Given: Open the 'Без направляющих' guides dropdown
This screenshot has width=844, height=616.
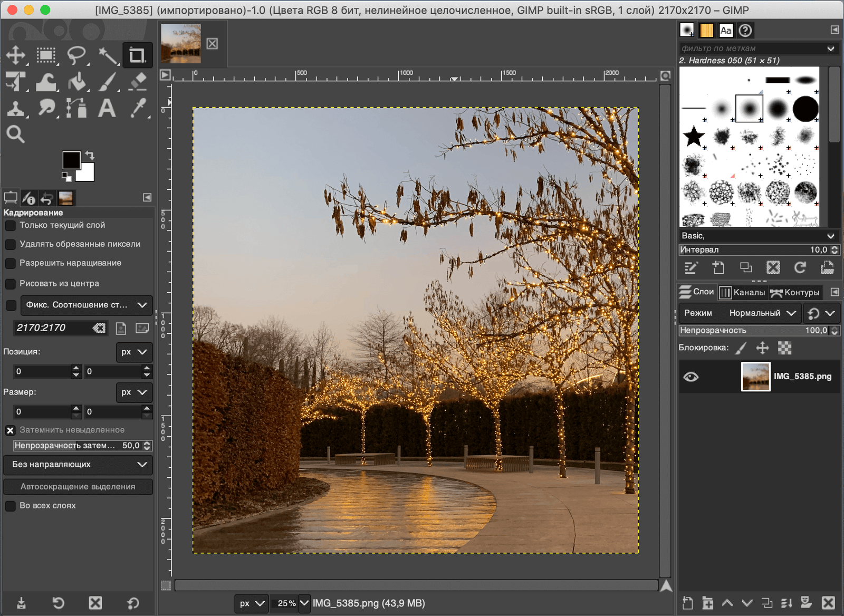Looking at the screenshot, I should coord(78,465).
